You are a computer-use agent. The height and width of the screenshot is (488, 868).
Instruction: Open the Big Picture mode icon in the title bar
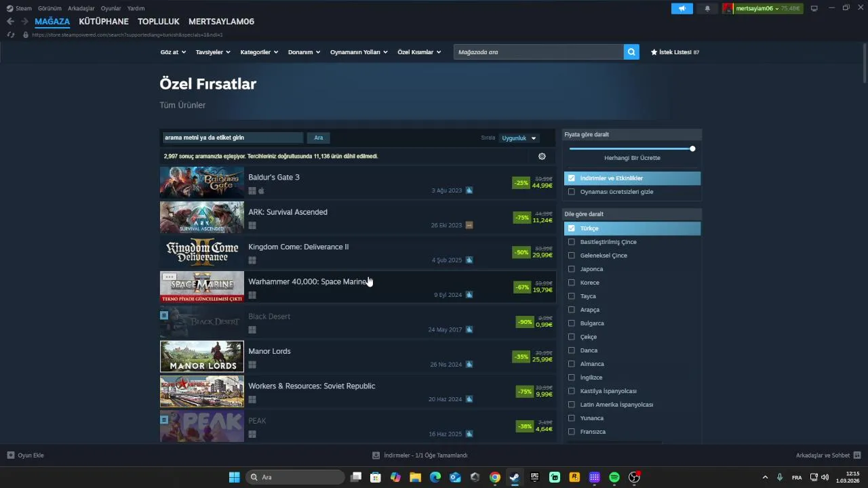tap(814, 8)
